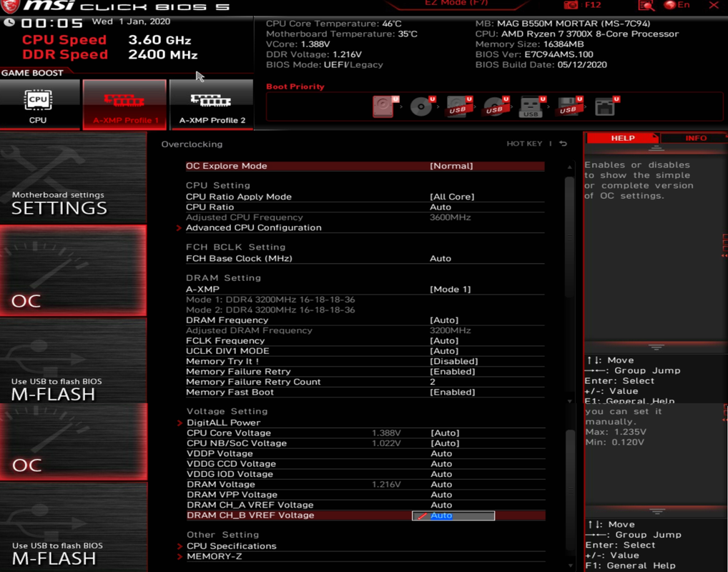Expand MEMORY-Z submenu
Image resolution: width=728 pixels, height=572 pixels.
214,556
